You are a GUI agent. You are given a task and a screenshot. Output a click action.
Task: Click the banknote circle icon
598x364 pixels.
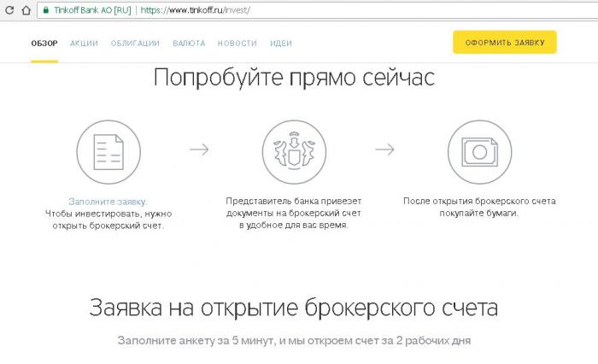click(x=478, y=150)
